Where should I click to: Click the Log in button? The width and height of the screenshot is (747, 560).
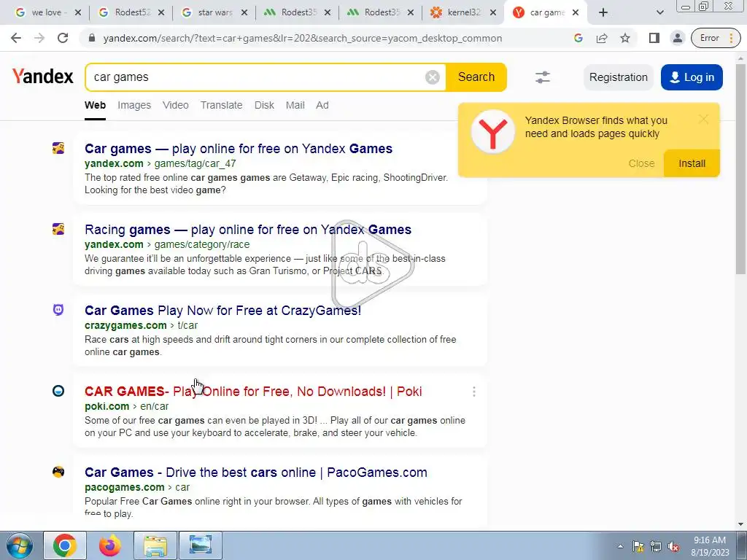point(692,77)
